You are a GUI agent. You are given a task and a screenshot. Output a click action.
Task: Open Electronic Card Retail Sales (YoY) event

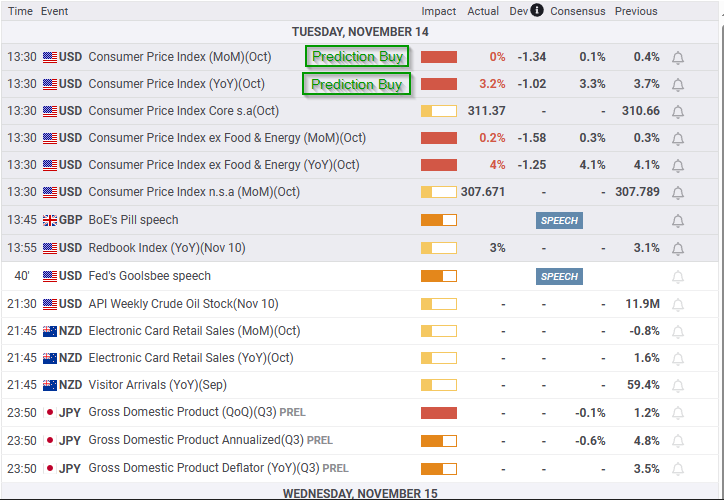coord(191,358)
